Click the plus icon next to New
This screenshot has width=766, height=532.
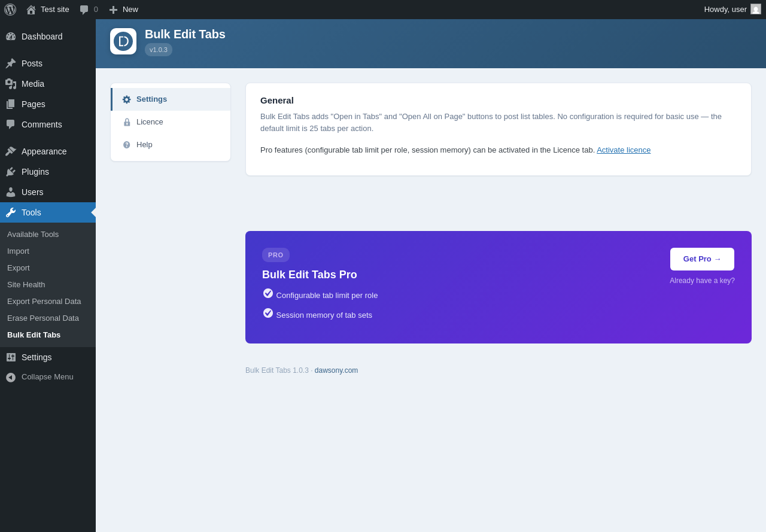pos(113,10)
